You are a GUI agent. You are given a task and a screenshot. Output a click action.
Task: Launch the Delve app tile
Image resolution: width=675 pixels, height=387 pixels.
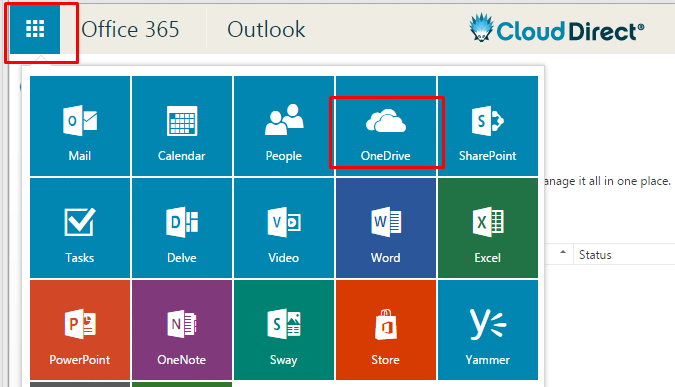click(x=182, y=228)
